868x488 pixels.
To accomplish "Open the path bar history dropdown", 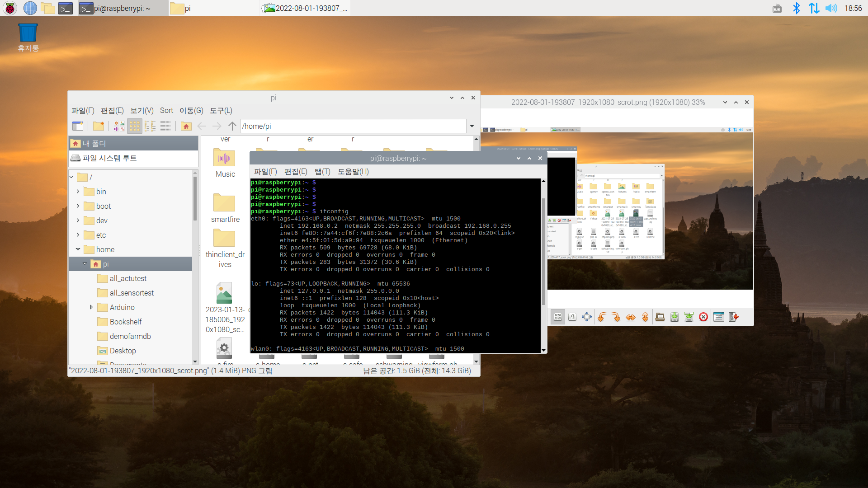I will (x=472, y=126).
